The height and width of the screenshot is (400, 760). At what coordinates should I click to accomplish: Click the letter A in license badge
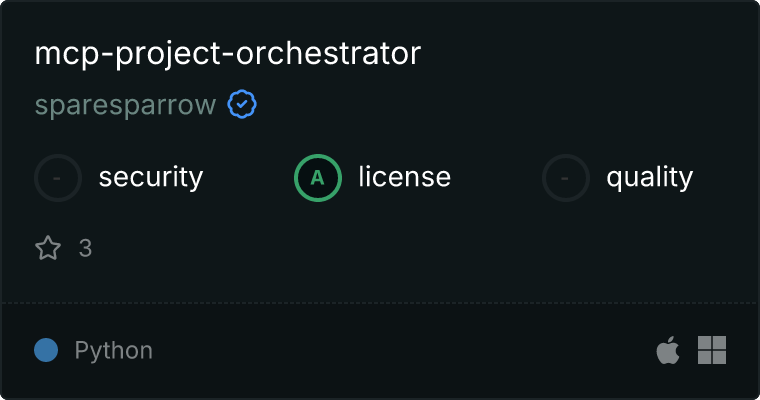[317, 178]
